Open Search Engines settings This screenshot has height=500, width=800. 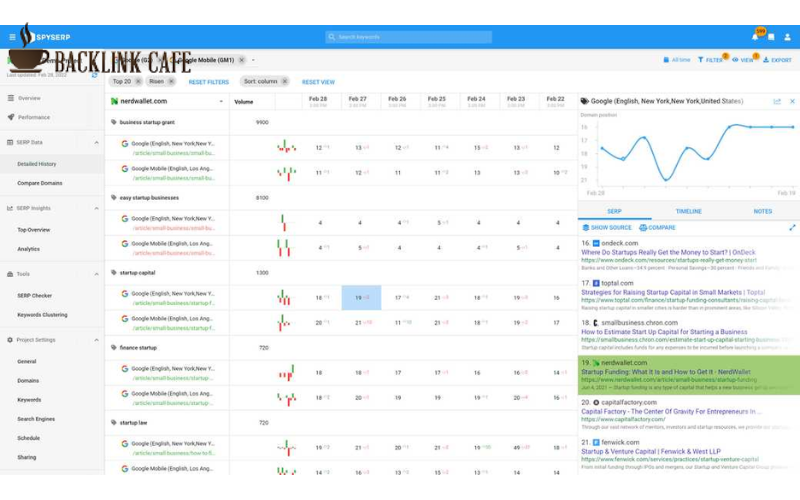coord(36,419)
